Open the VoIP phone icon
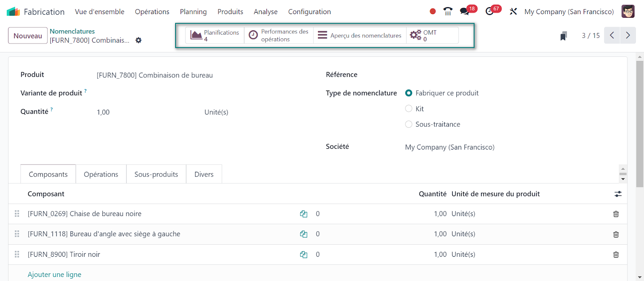Viewport: 644px width, 281px height. coord(448,12)
